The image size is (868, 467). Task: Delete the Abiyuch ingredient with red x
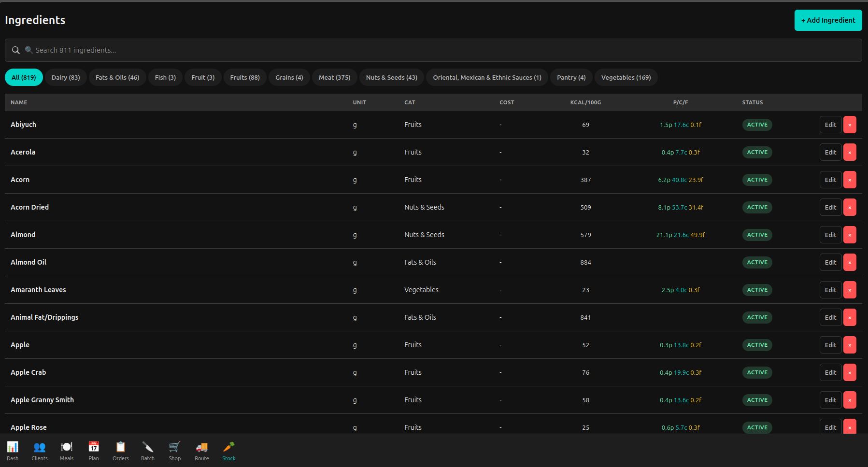850,125
